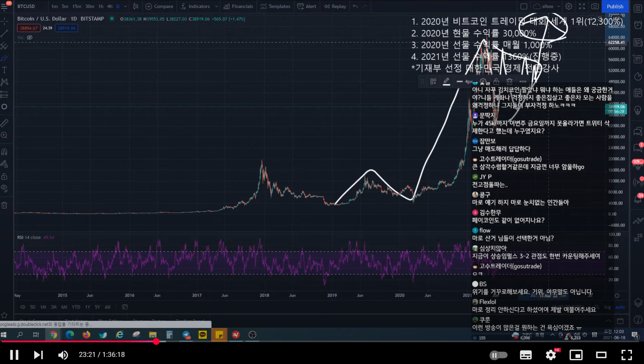Switch to the D daily timeframe
The height and width of the screenshot is (364, 644).
click(118, 6)
